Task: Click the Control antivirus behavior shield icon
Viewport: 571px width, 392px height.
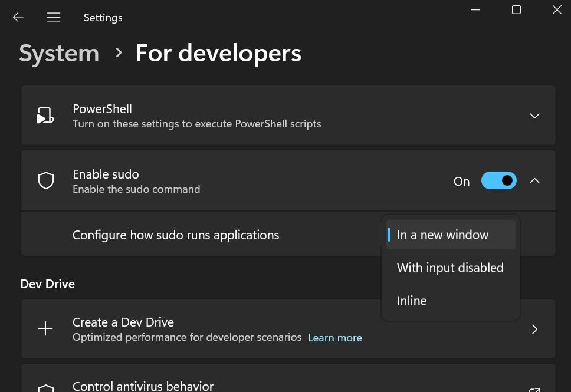Action: tap(46, 388)
